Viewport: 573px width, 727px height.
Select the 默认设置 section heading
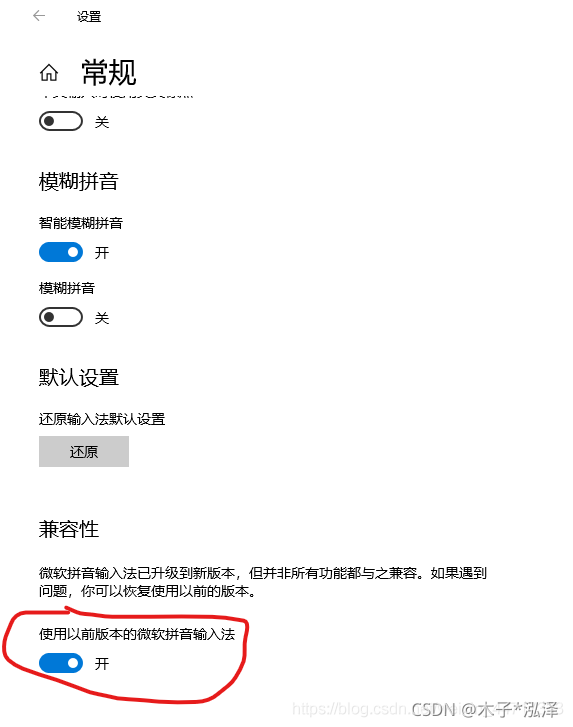79,377
